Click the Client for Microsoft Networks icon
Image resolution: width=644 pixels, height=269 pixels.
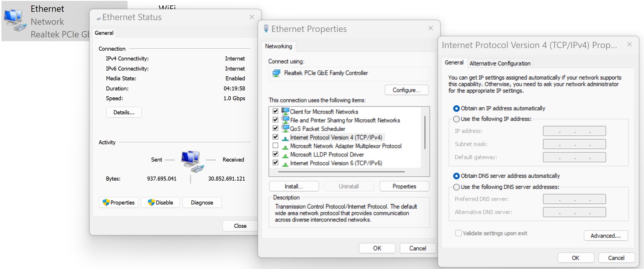[x=285, y=111]
